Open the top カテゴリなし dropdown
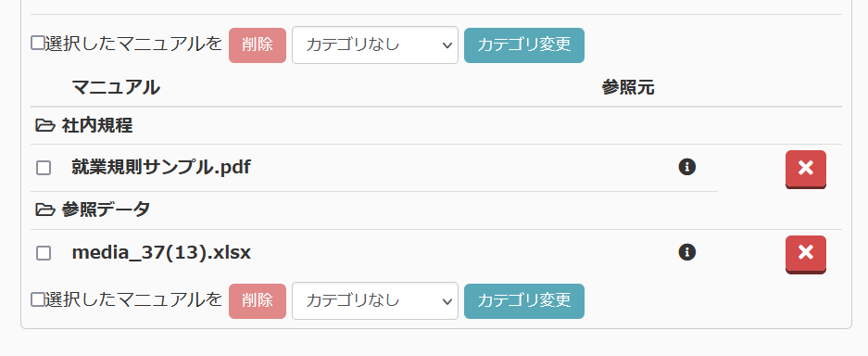This screenshot has width=868, height=356. 375,44
